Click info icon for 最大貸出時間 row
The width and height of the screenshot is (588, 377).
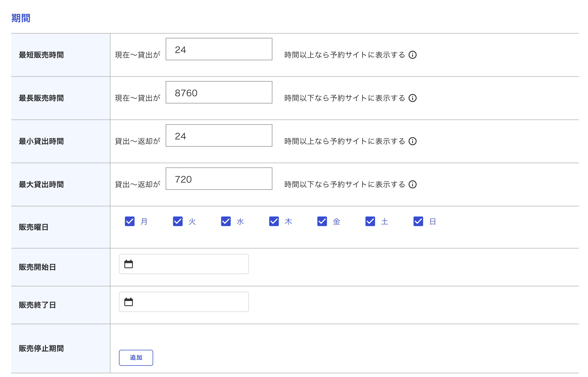click(x=412, y=185)
